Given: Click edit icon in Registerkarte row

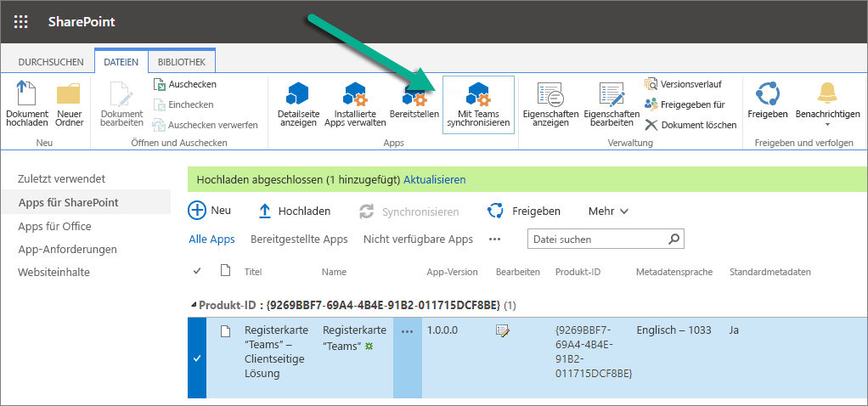Looking at the screenshot, I should click(503, 331).
